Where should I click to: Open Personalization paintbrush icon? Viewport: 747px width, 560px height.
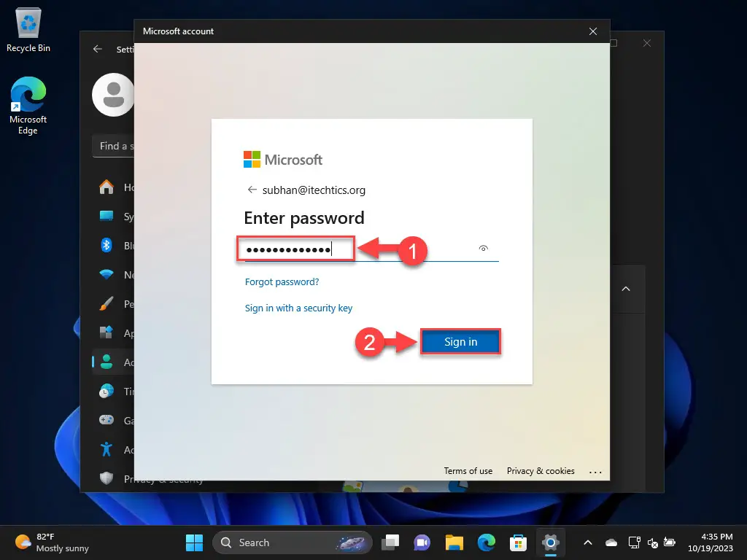107,303
